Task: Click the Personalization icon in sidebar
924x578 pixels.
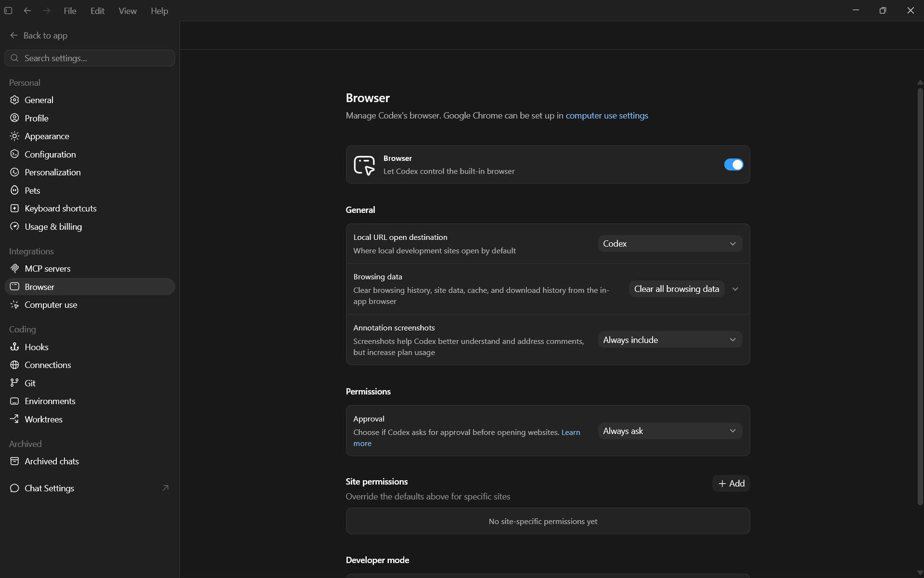Action: [x=15, y=172]
